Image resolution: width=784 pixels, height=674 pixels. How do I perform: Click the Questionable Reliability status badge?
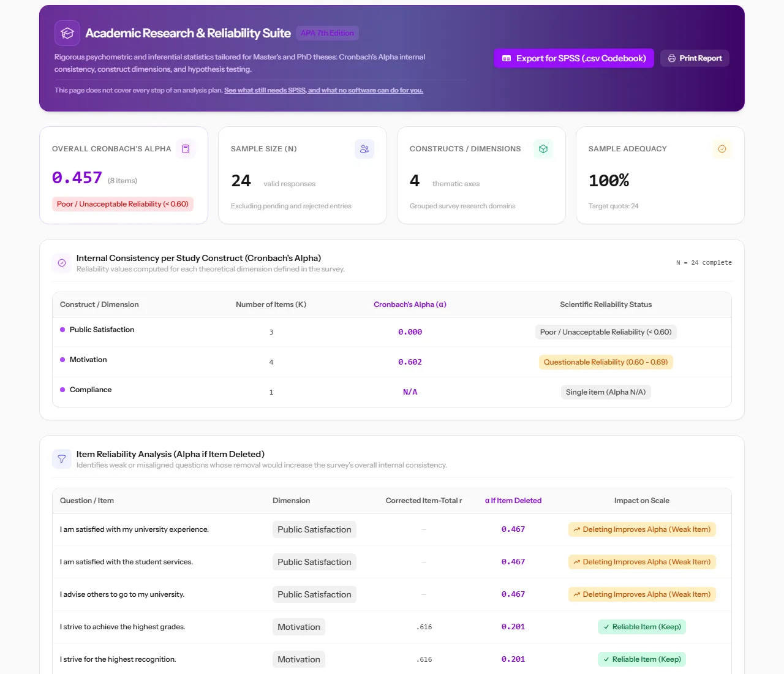click(x=606, y=362)
